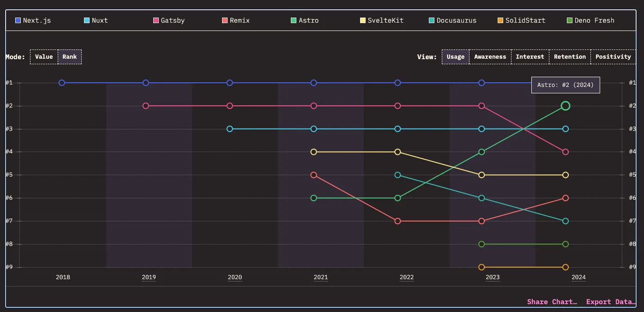Click the SolidStart orange legend swatch

coord(500,20)
